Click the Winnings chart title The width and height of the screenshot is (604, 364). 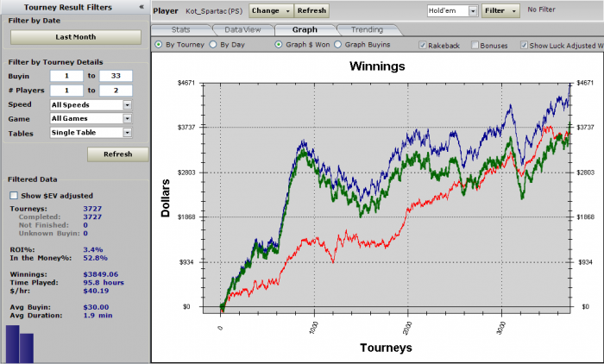pyautogui.click(x=377, y=66)
